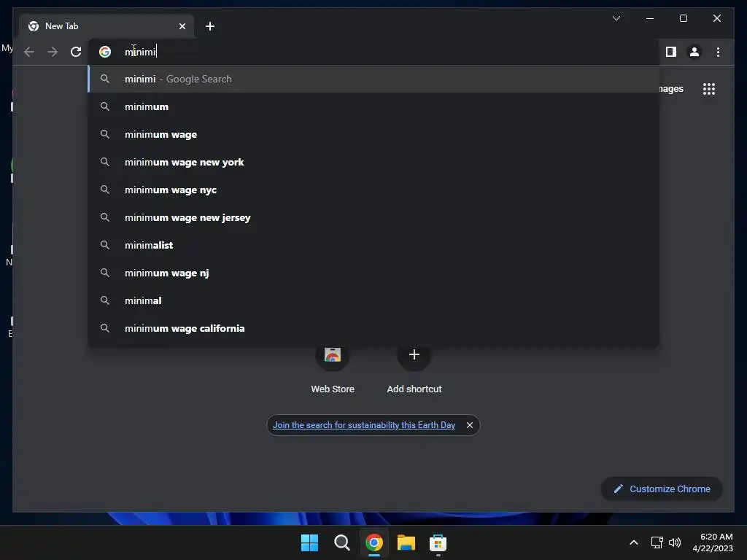This screenshot has width=747, height=560.
Task: Open the Chrome three-dot menu
Action: 718,52
